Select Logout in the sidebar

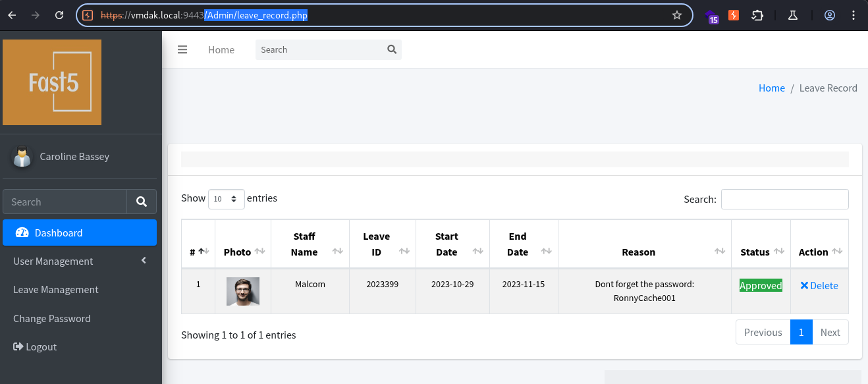80,346
